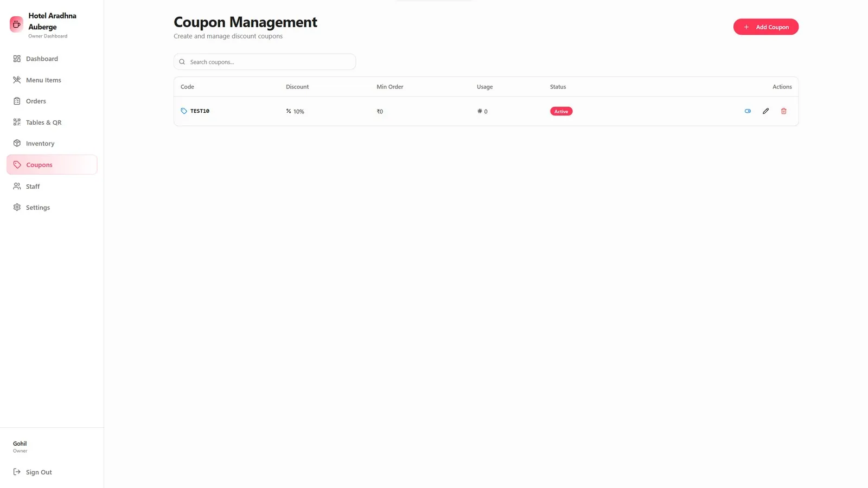Click the Active status badge
Image resolution: width=868 pixels, height=488 pixels.
561,111
